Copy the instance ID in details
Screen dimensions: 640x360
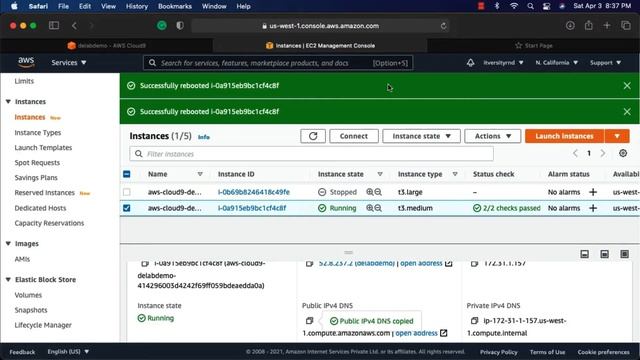pos(144,264)
